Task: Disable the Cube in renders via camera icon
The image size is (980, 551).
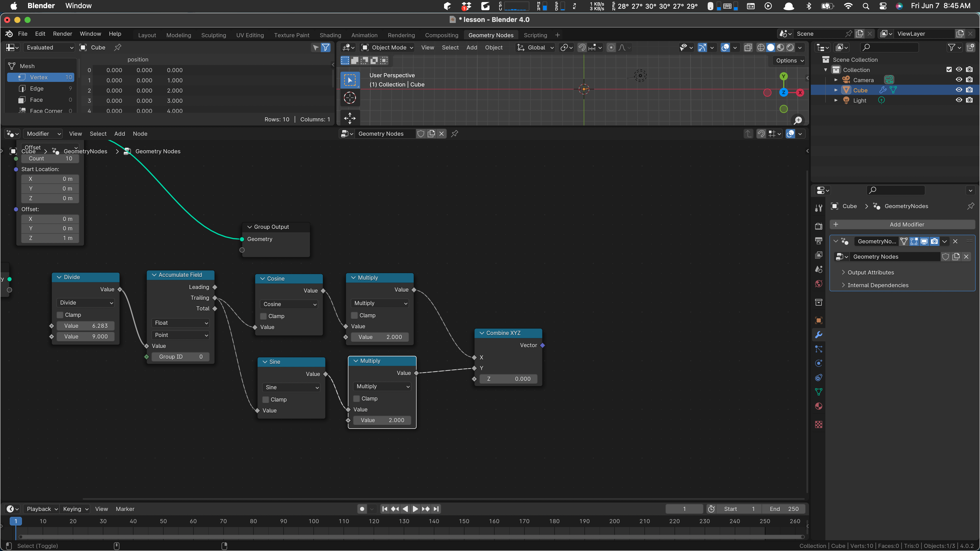Action: click(969, 90)
